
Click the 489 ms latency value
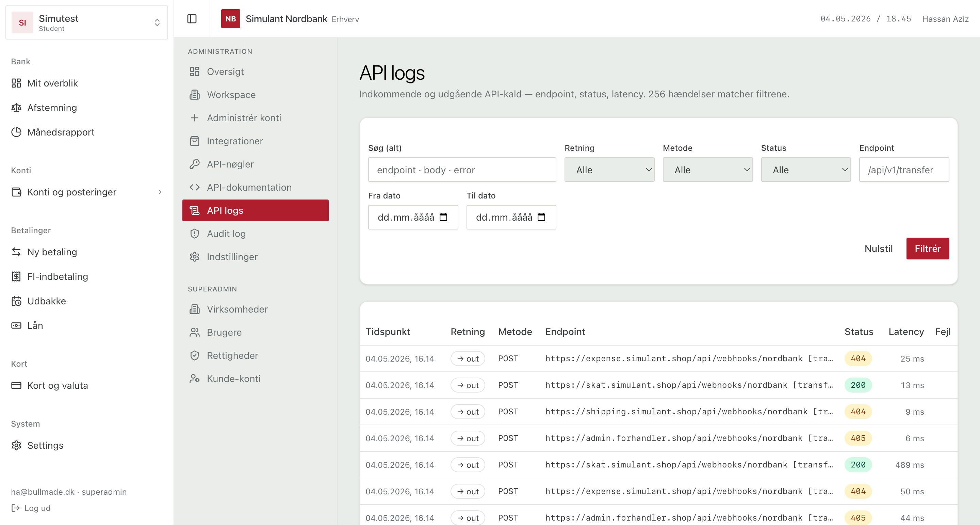click(909, 465)
